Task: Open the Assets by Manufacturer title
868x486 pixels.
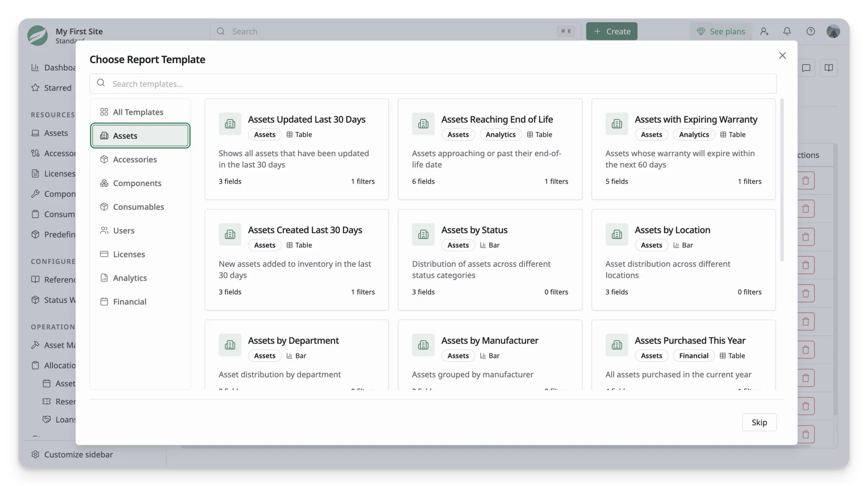Action: 490,340
